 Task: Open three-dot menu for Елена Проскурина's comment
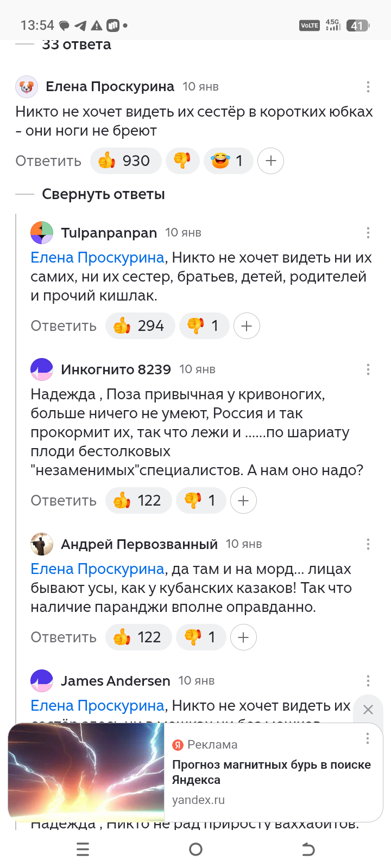click(368, 87)
